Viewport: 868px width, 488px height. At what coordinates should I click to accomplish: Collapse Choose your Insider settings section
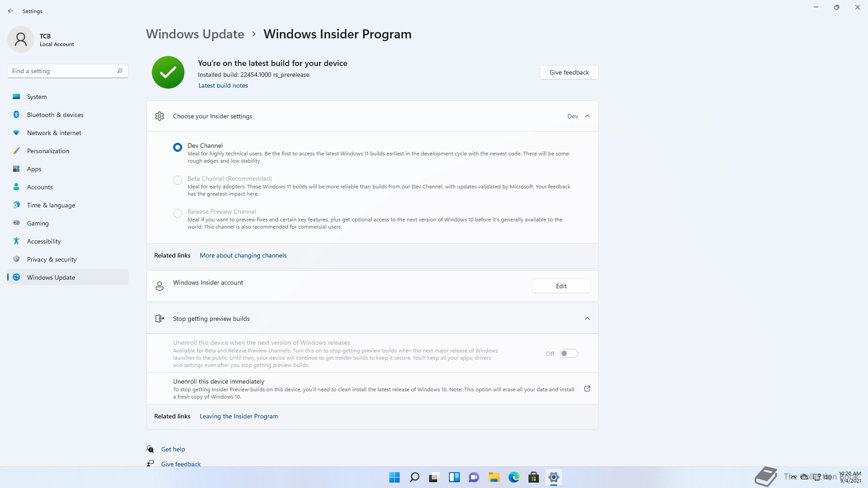[587, 116]
